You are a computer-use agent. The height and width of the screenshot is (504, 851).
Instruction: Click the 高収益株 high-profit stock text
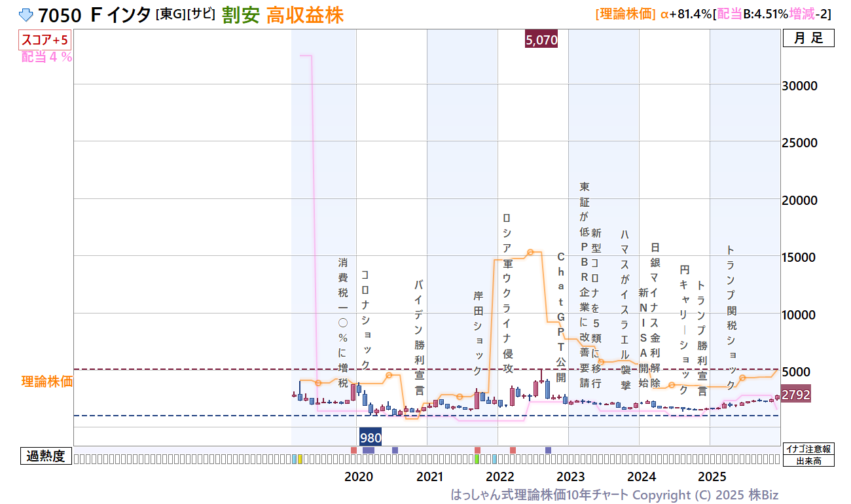click(305, 15)
